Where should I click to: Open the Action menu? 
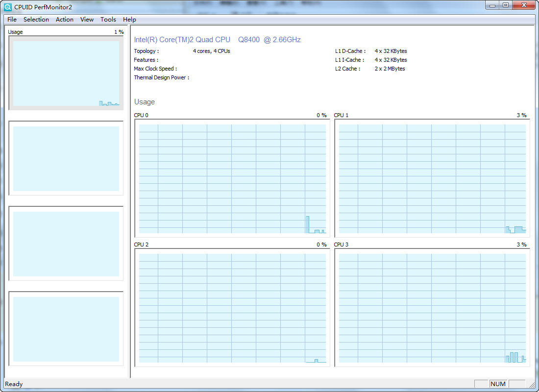[x=64, y=20]
